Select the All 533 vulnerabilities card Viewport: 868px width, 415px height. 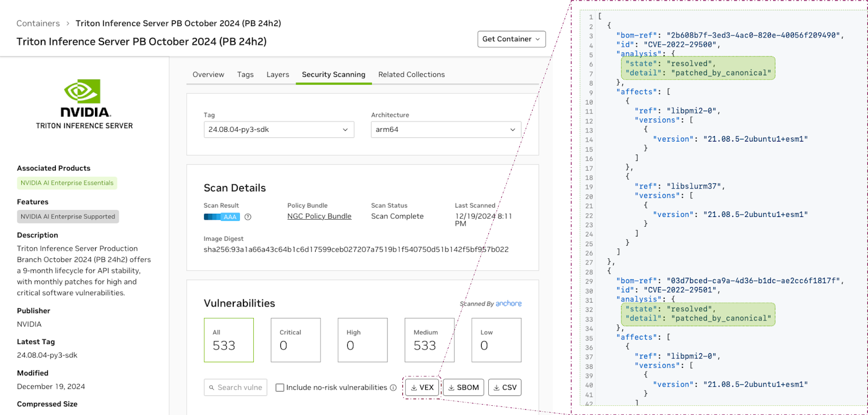[x=229, y=340]
